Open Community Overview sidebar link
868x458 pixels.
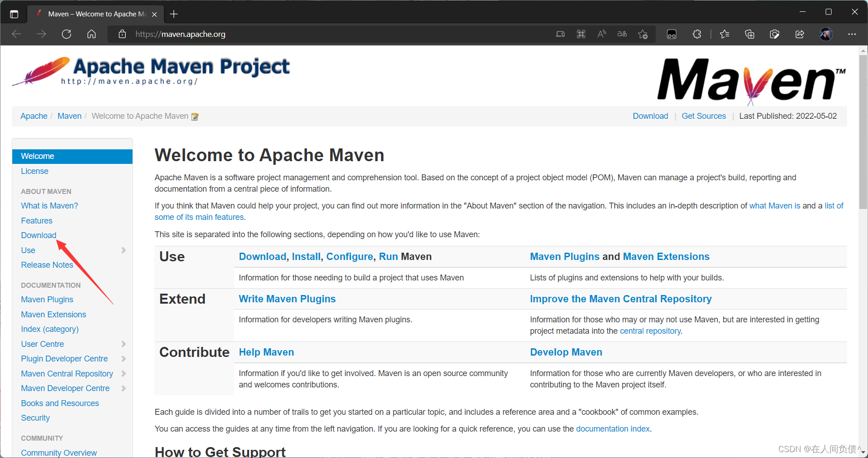point(59,453)
